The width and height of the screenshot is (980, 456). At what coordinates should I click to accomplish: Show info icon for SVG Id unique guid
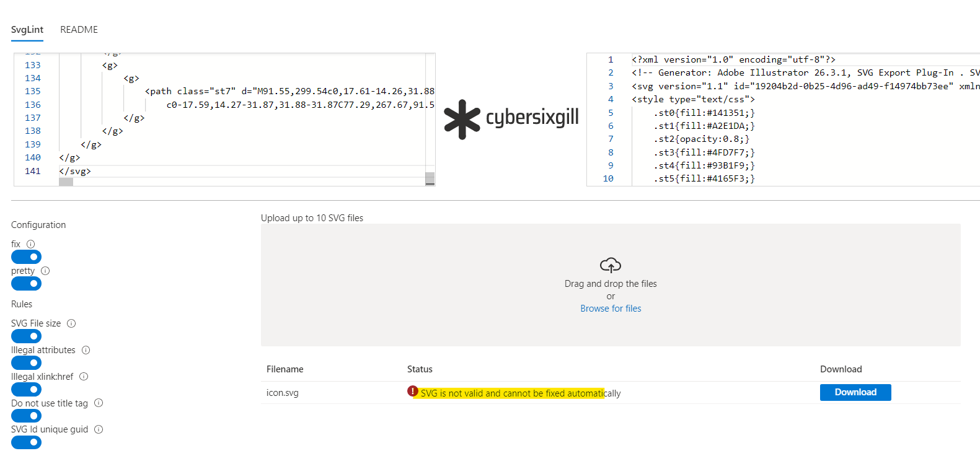tap(99, 429)
